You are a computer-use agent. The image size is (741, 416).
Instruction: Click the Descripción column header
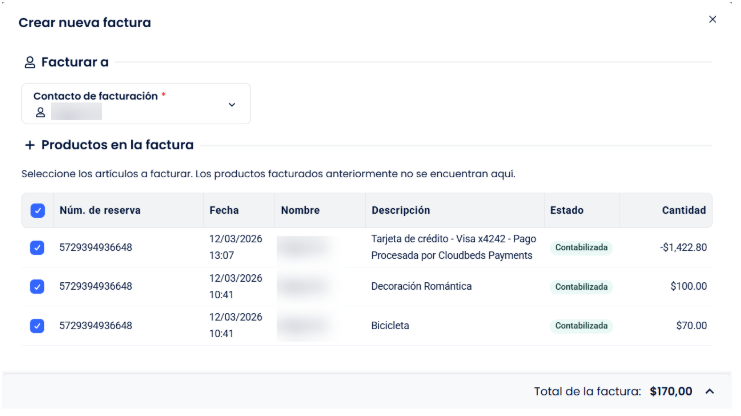click(x=400, y=211)
